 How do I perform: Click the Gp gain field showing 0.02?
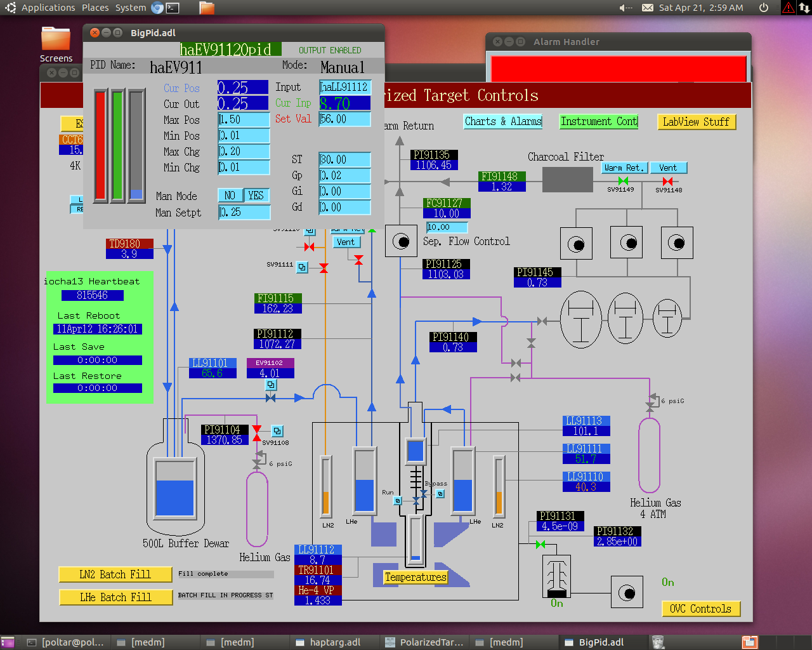pos(344,175)
